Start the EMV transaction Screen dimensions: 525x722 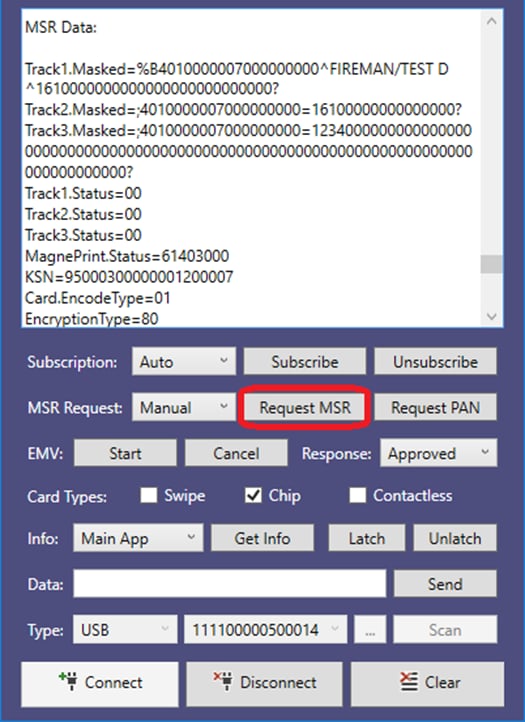(125, 453)
